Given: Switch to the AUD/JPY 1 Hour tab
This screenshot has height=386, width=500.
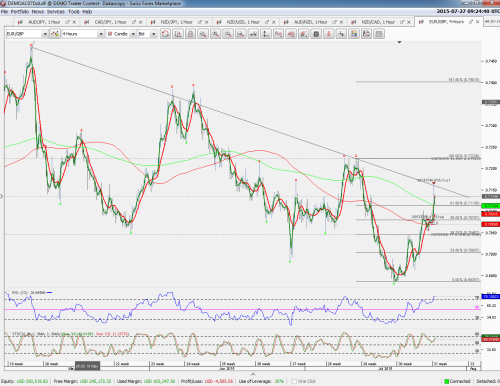Looking at the screenshot, I should (44, 22).
